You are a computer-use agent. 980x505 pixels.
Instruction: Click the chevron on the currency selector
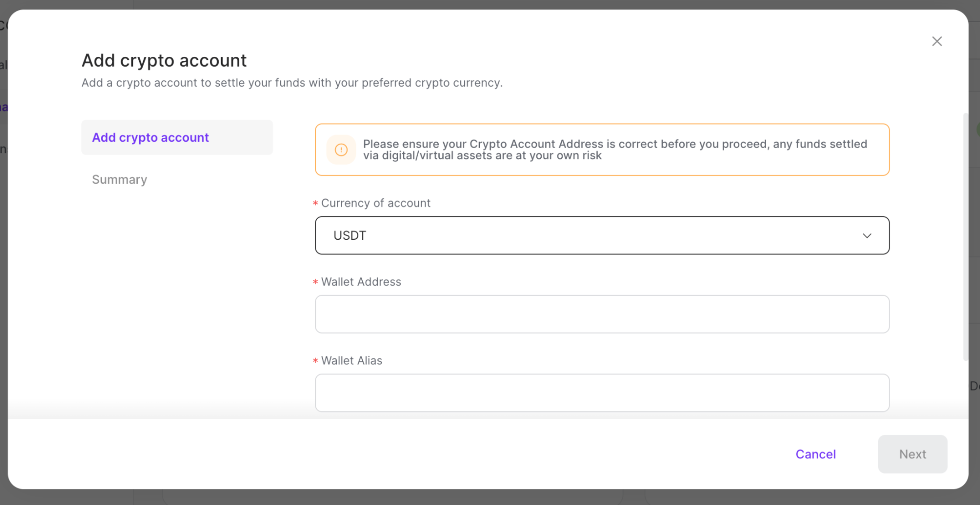(867, 235)
